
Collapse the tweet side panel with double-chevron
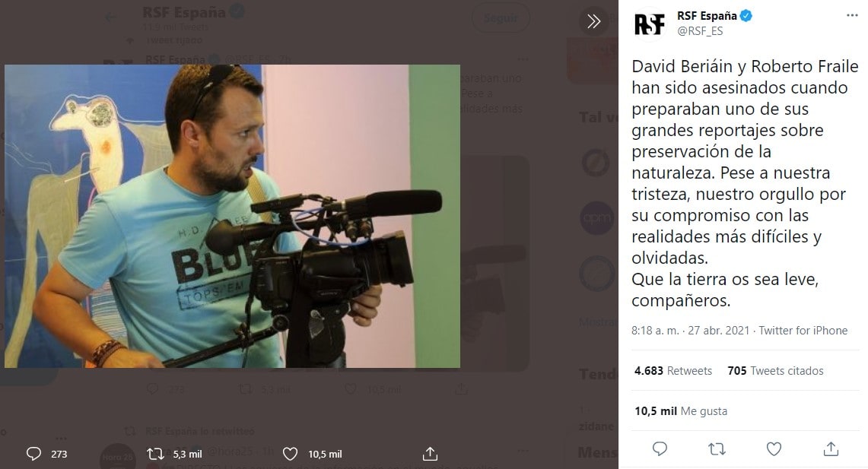pyautogui.click(x=593, y=21)
